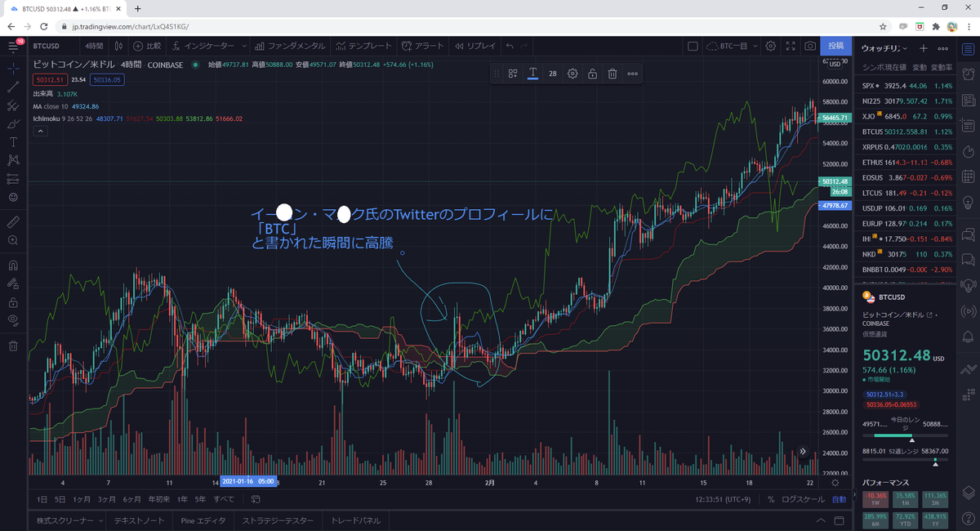Toggle lock all drawing tools
The width and height of the screenshot is (980, 531).
point(13,302)
